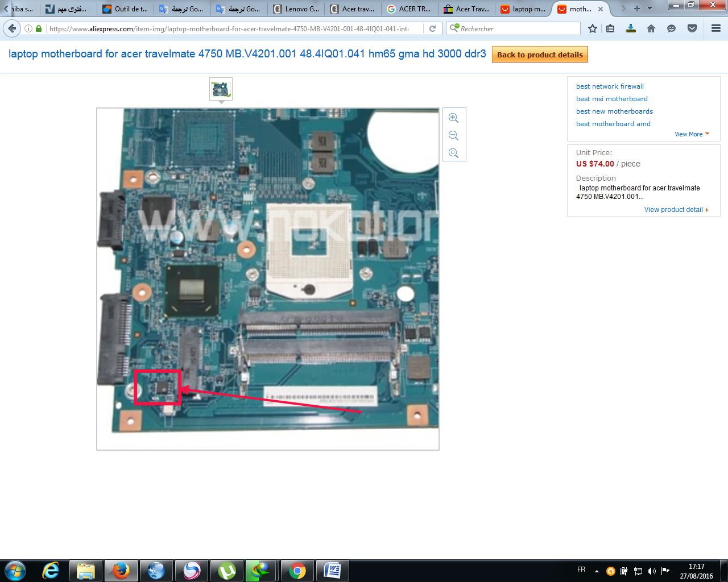Open the 'best msi motherboard' link
Viewport: 728px width, 582px height.
coord(612,99)
